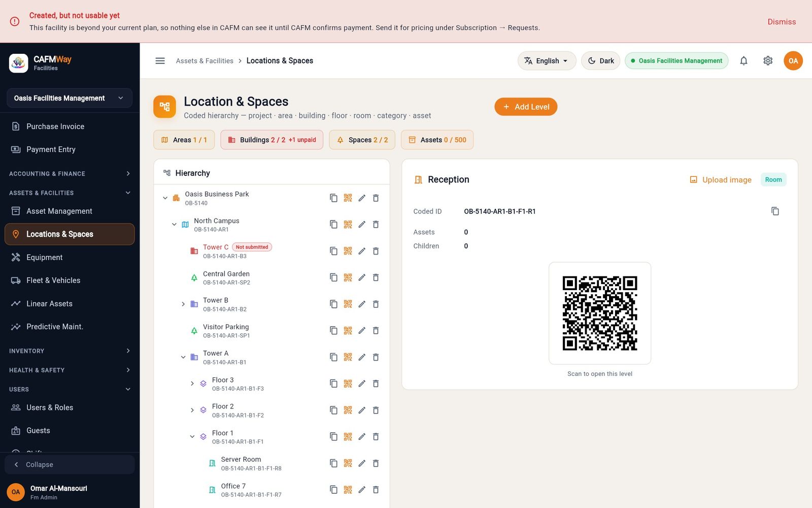Image resolution: width=812 pixels, height=508 pixels.
Task: Expand the Floor 2 node
Action: tap(192, 410)
